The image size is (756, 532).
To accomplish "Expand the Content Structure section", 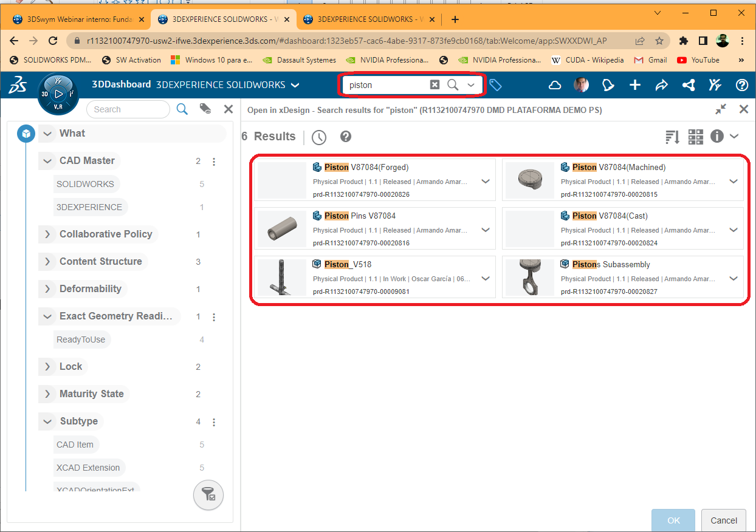I will [47, 262].
